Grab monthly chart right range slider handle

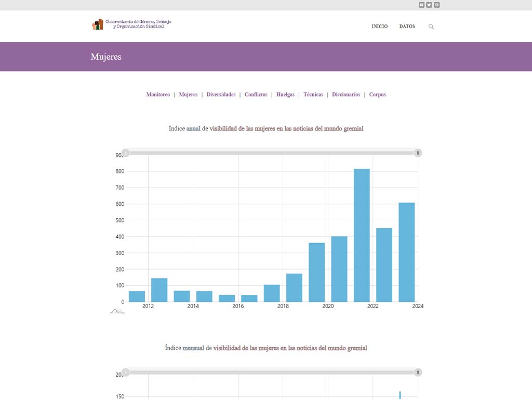click(418, 372)
